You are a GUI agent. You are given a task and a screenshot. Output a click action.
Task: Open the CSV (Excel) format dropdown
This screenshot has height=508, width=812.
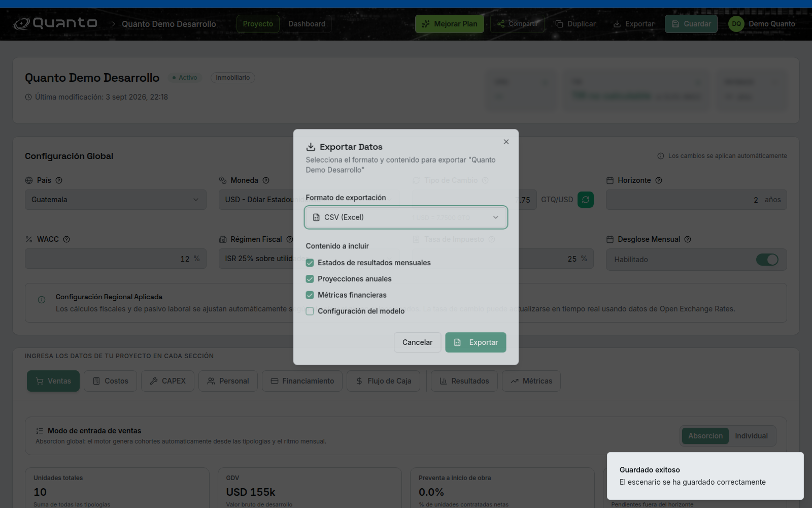pyautogui.click(x=406, y=217)
